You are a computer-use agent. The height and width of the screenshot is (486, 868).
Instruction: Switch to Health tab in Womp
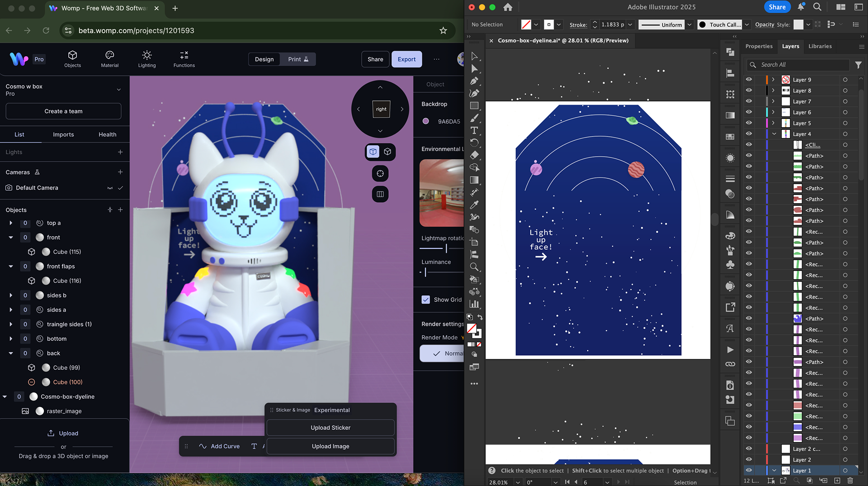pyautogui.click(x=107, y=134)
